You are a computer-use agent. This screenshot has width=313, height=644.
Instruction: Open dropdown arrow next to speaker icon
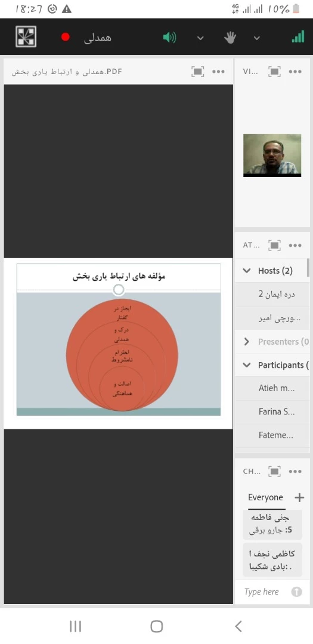pos(200,38)
